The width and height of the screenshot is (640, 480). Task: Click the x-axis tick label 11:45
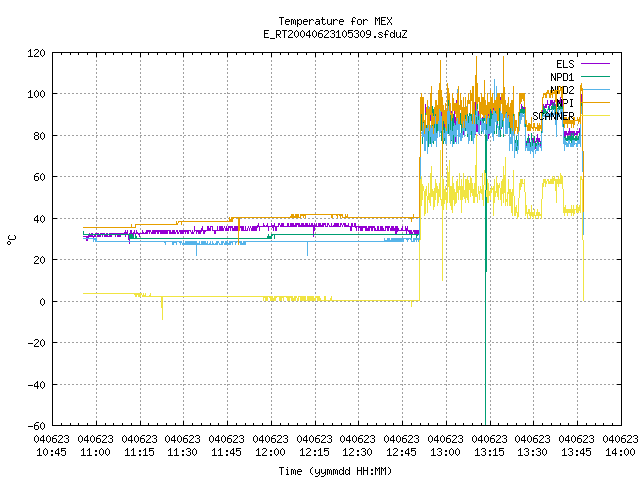(x=227, y=453)
